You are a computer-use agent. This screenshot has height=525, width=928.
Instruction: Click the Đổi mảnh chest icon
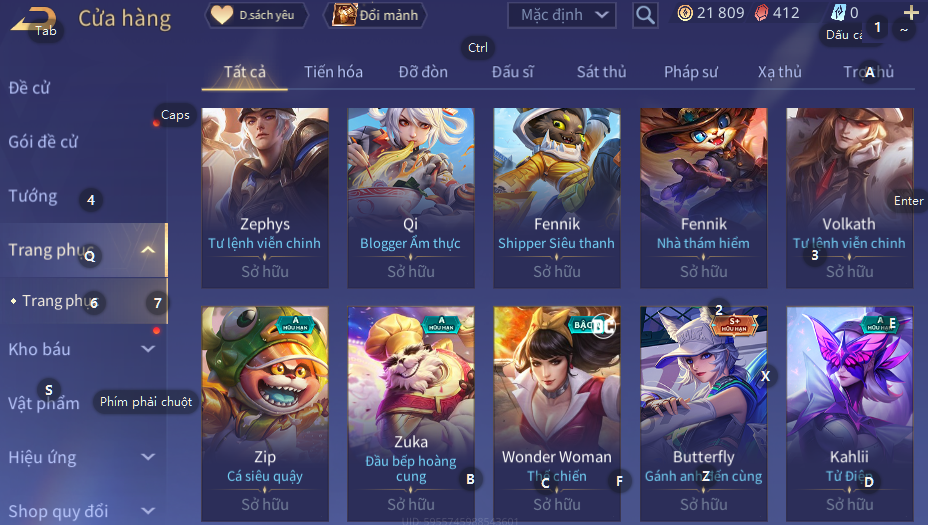(344, 15)
